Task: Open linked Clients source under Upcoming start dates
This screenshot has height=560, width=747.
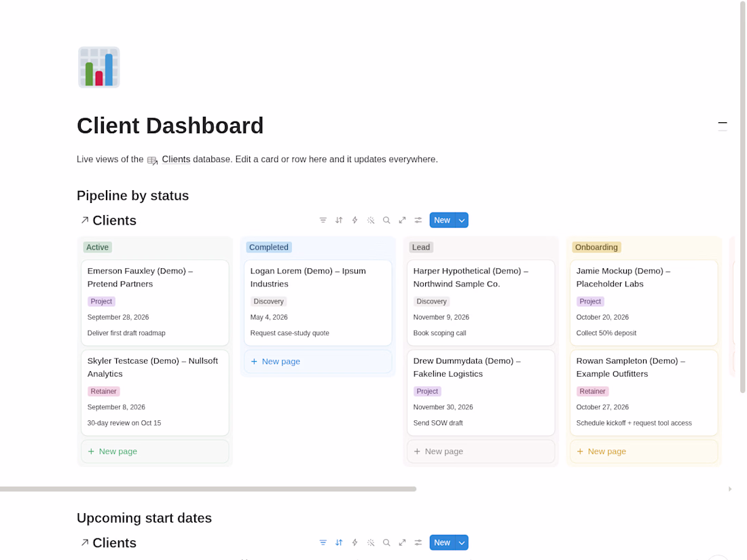Action: coord(109,543)
